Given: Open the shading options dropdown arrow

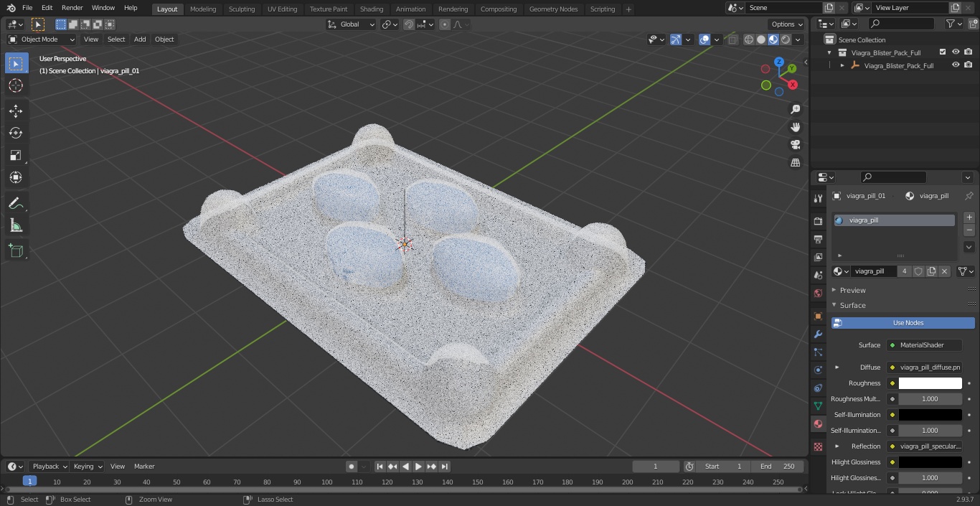Looking at the screenshot, I should coord(798,39).
